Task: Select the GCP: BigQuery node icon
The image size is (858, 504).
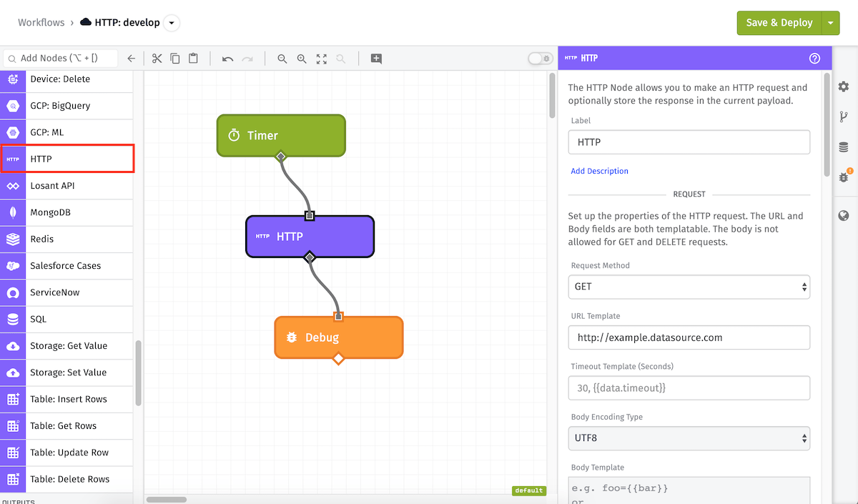Action: pos(13,106)
